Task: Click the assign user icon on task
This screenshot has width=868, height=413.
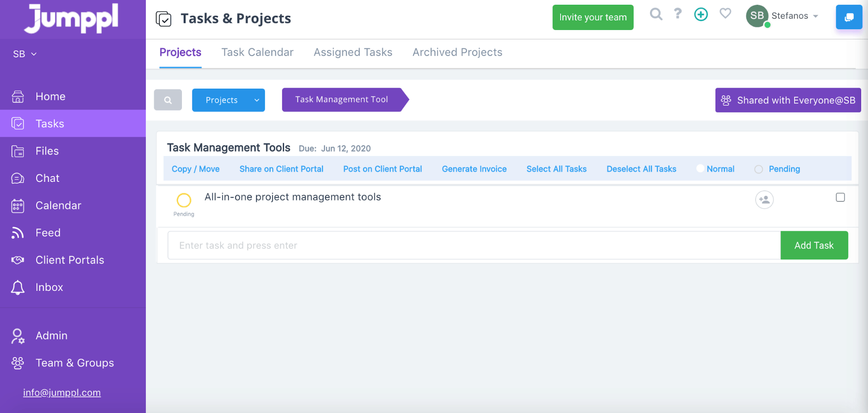Action: tap(764, 200)
